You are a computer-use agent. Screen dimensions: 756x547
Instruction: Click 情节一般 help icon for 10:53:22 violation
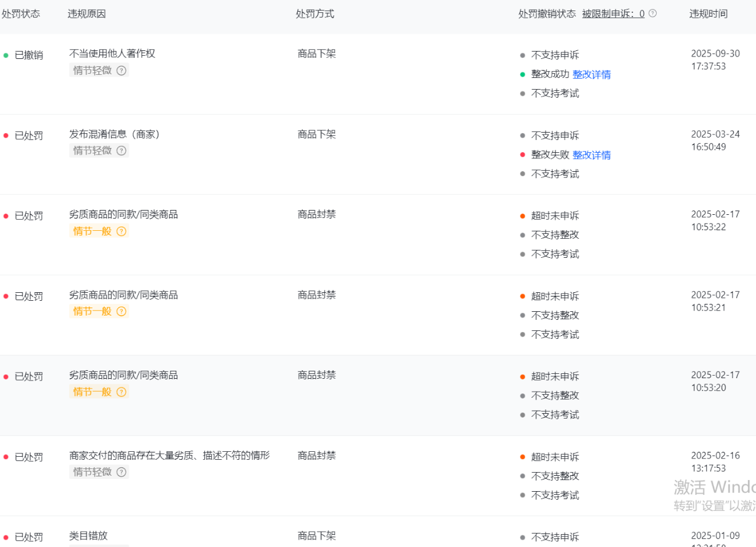tap(121, 231)
